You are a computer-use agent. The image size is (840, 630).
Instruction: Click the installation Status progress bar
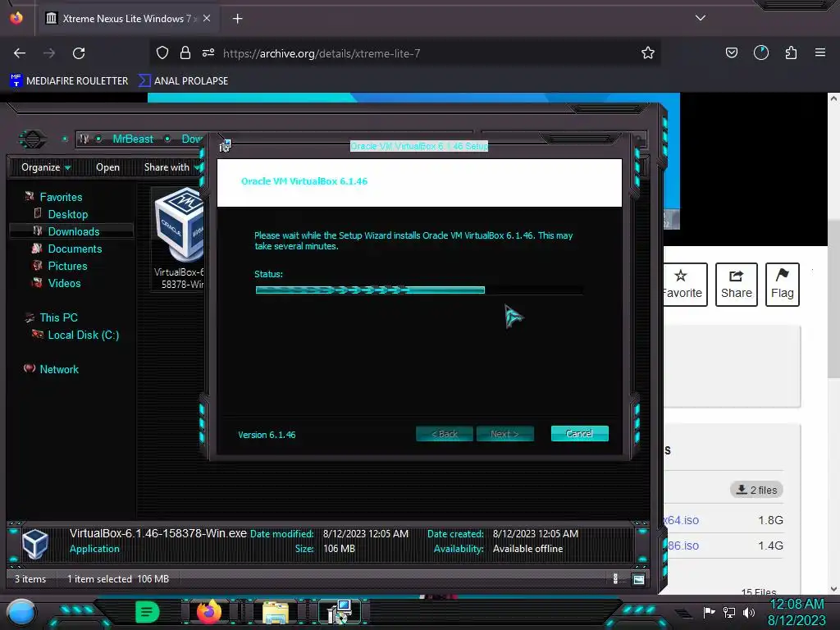click(x=419, y=290)
